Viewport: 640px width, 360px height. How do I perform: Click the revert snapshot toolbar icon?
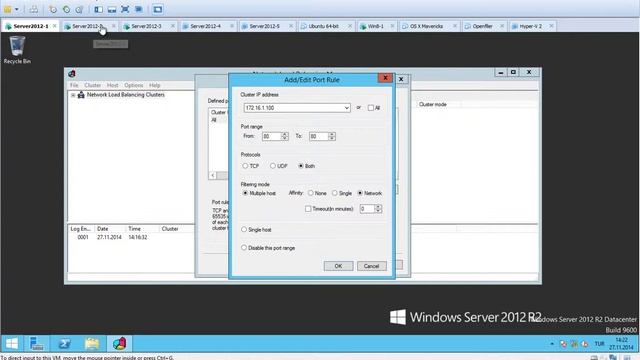point(66,9)
